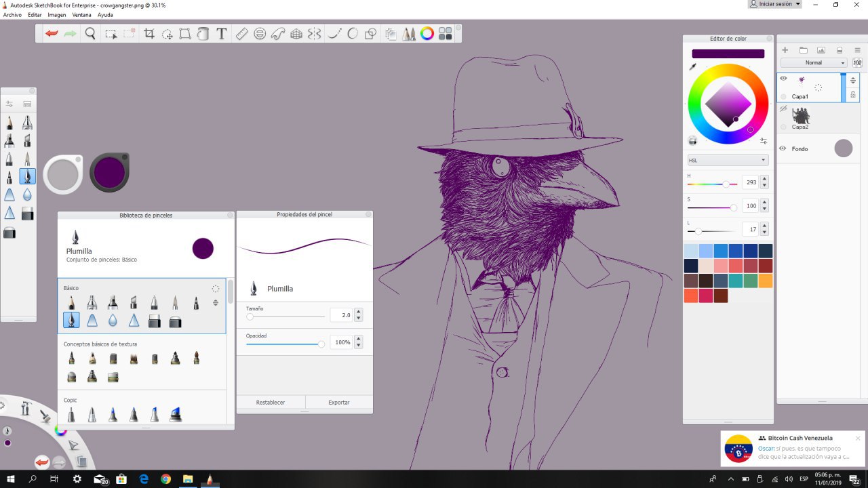Open the Imagen menu
Image resolution: width=868 pixels, height=488 pixels.
coord(57,14)
